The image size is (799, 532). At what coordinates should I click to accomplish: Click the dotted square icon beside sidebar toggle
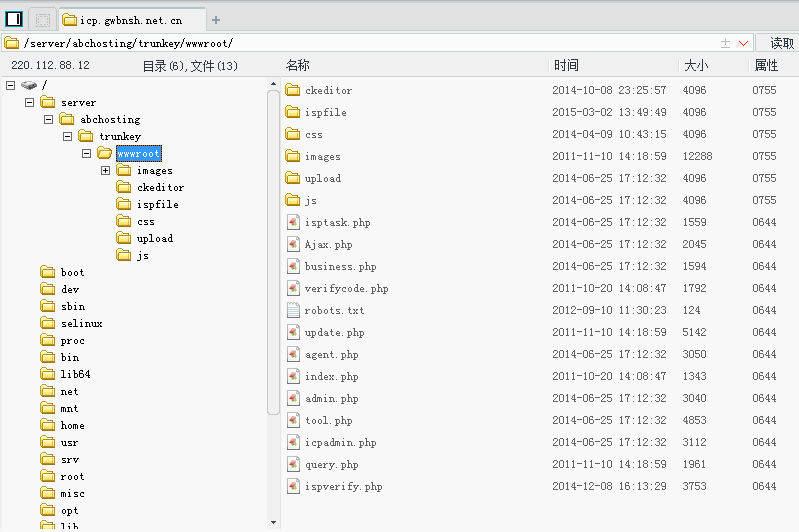coord(43,20)
